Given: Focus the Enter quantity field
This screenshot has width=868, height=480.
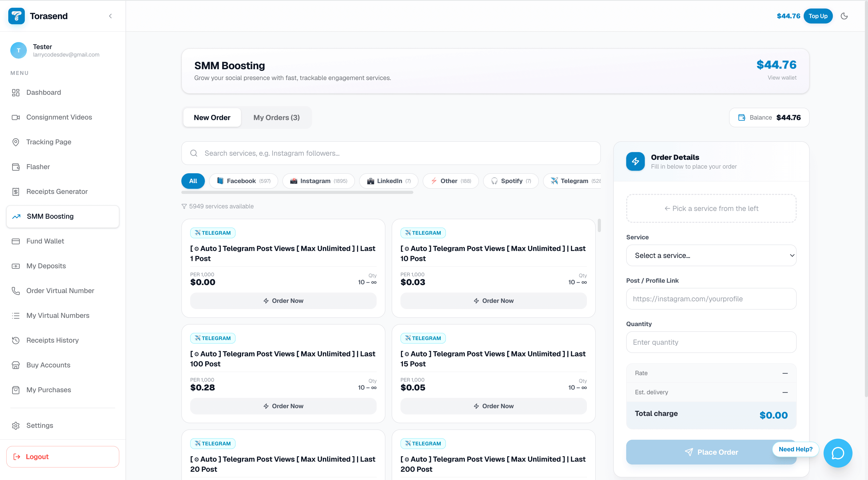Looking at the screenshot, I should tap(711, 342).
